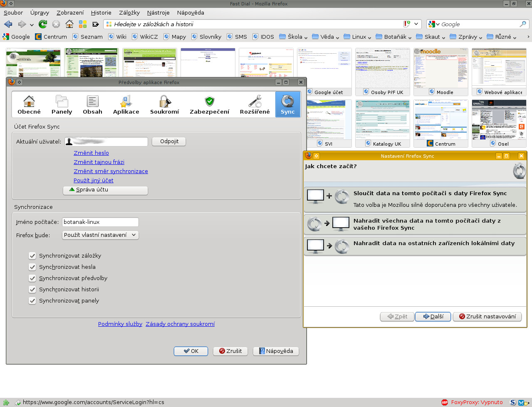Click the Nápověda button in preferences
Viewport: 532px width, 407px height.
tap(276, 351)
